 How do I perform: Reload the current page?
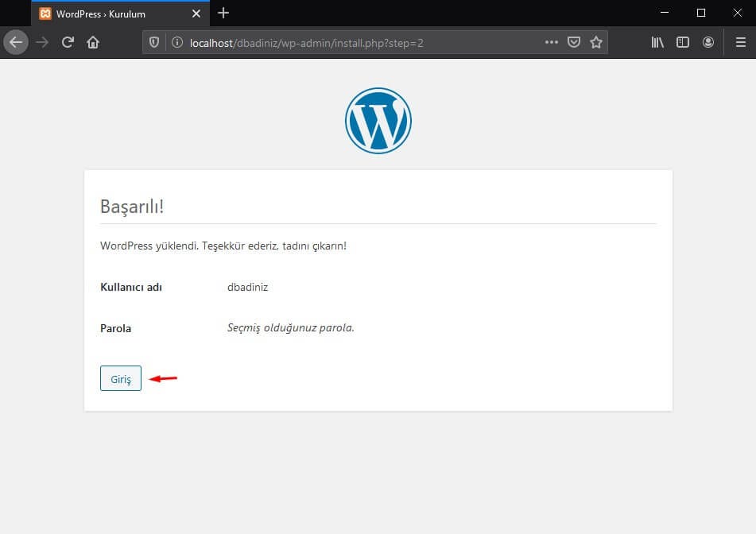pos(68,42)
